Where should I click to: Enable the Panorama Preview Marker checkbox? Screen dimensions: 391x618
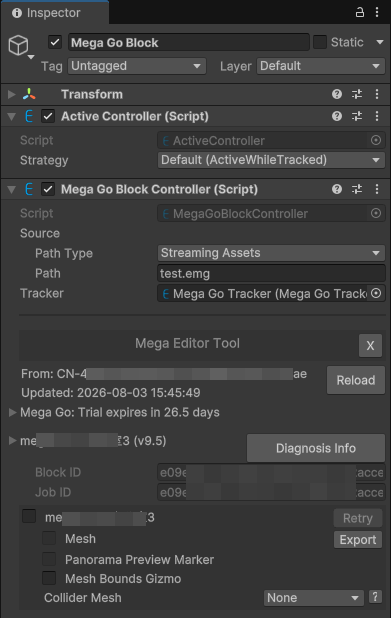49,558
